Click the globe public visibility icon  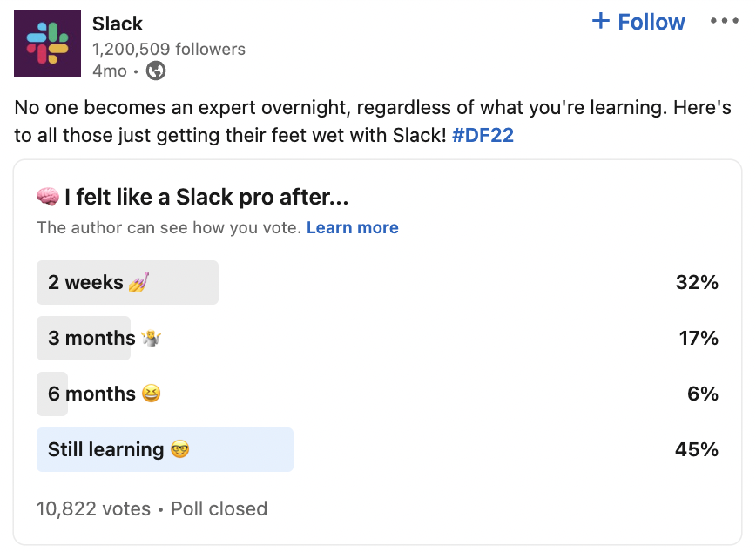(x=156, y=71)
